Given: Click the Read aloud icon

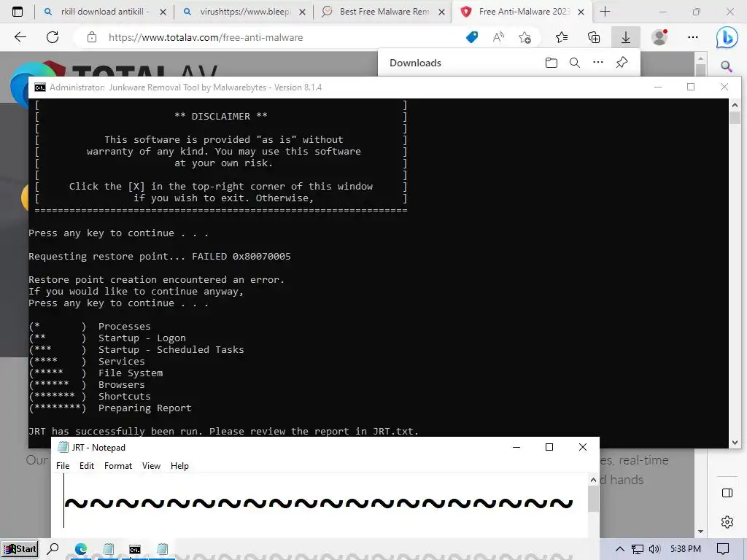Looking at the screenshot, I should point(498,37).
